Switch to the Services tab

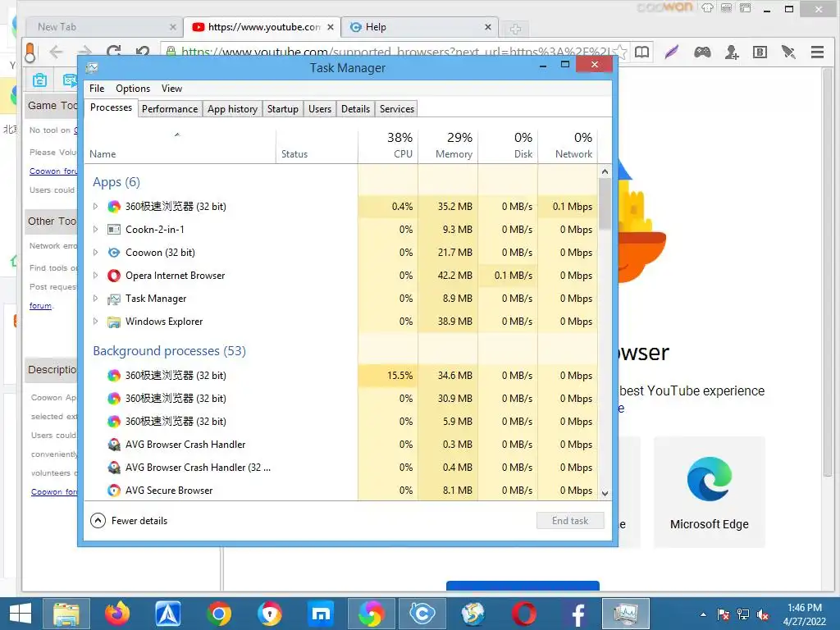pos(397,109)
